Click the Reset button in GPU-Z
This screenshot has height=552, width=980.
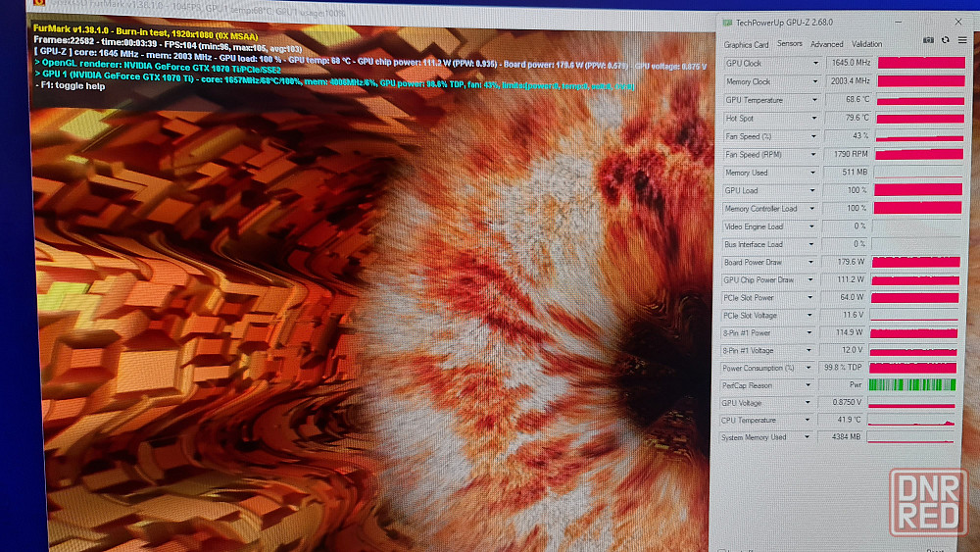click(x=936, y=550)
